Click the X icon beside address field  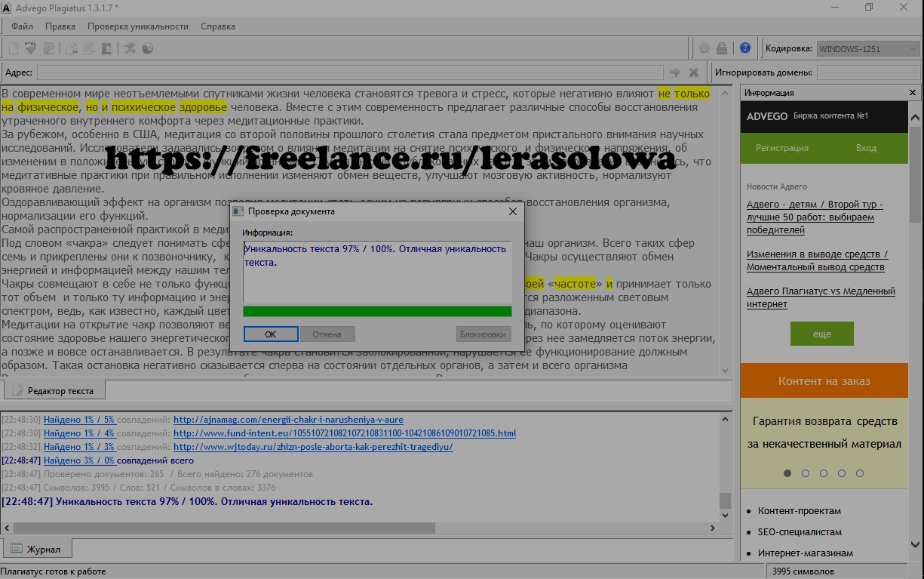click(x=694, y=72)
